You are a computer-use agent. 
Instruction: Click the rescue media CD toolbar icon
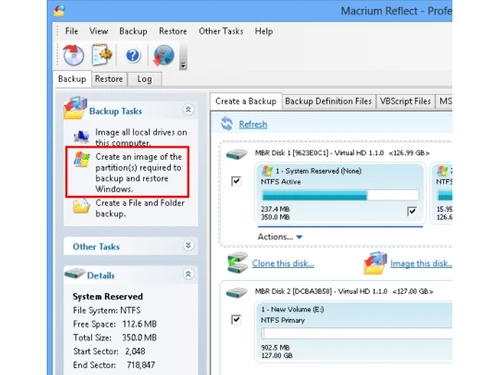73,55
